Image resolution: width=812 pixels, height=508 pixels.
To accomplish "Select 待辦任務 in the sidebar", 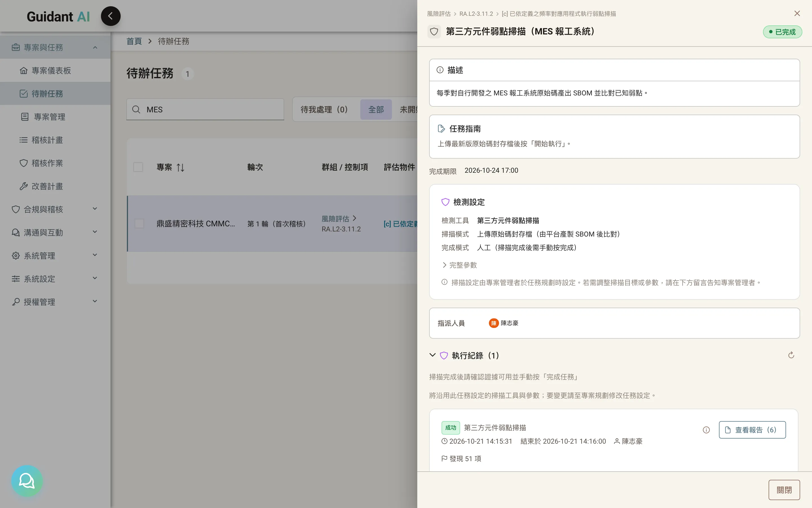I will coord(55,93).
